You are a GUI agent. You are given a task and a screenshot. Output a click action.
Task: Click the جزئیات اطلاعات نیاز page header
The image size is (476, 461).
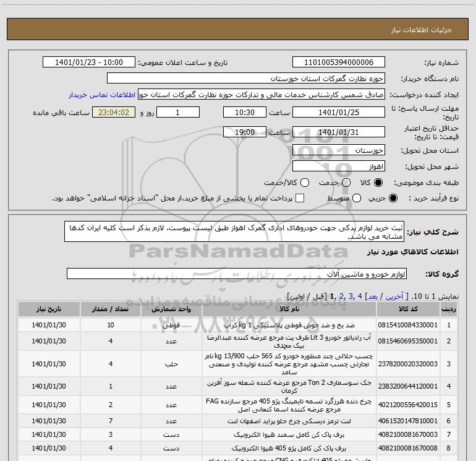click(421, 30)
